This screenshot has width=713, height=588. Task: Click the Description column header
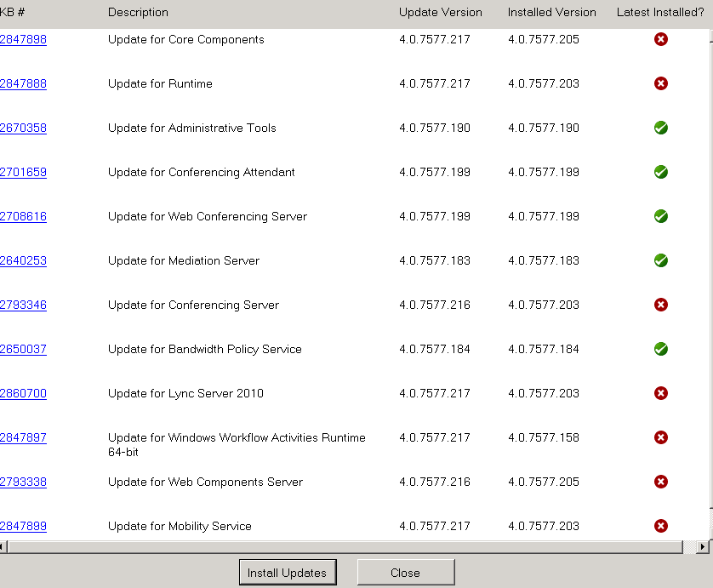tap(138, 12)
